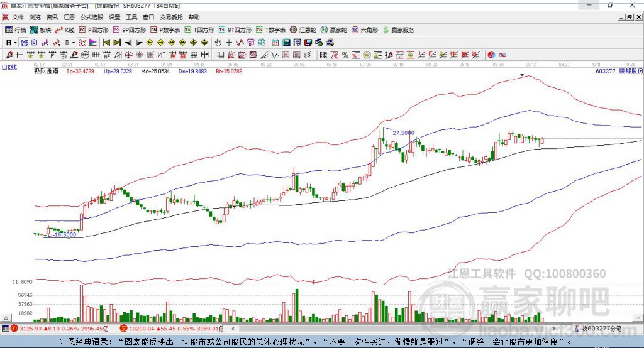Screen dimensions: 644x348
Task: Expand the 日 period dropdown arrow
Action: point(15,43)
